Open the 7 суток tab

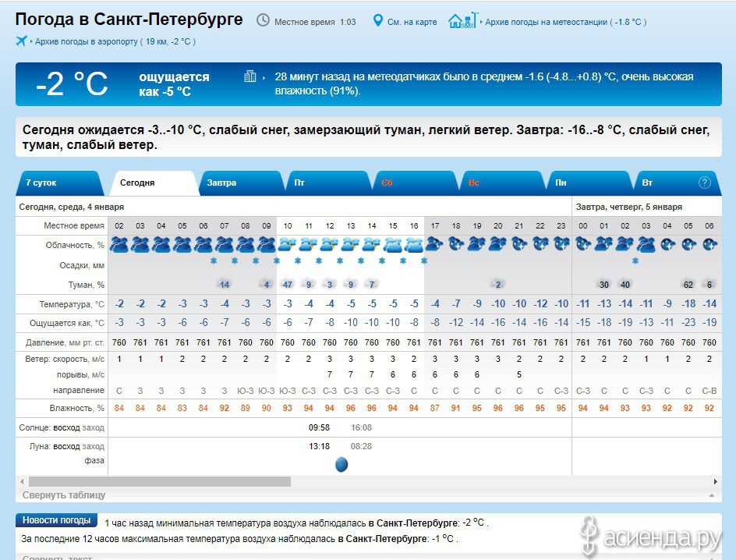tap(60, 183)
